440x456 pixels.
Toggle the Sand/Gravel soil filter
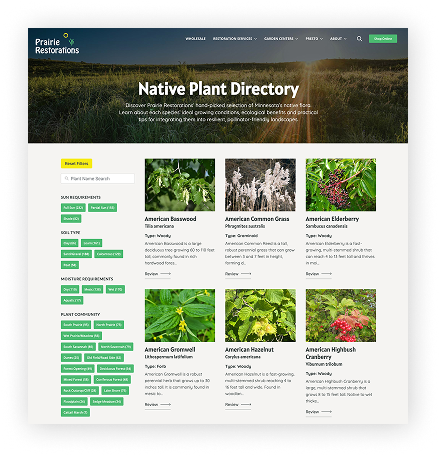pos(76,254)
